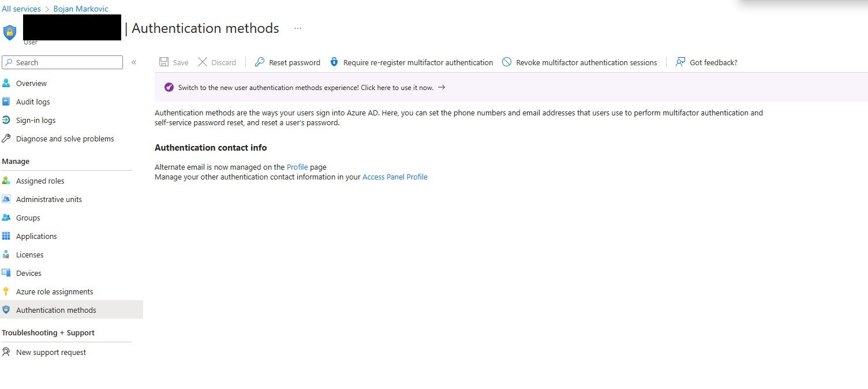Click the Save floppy disk icon
Viewport: 868px width, 389px height.
click(x=164, y=62)
